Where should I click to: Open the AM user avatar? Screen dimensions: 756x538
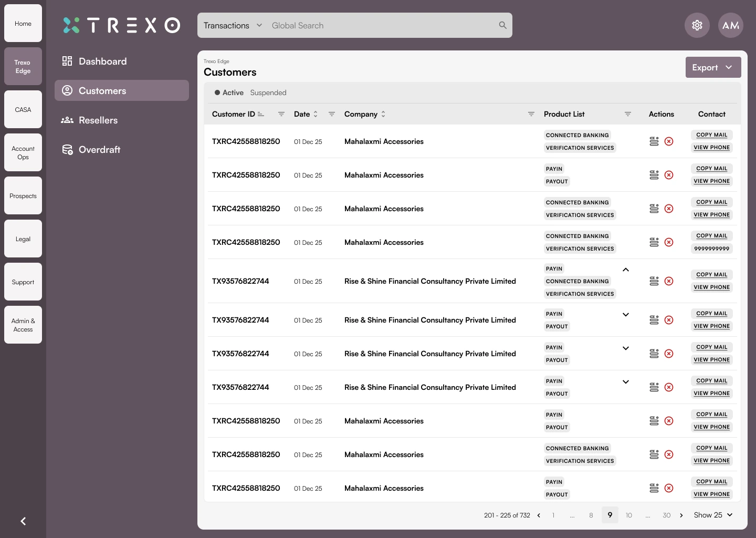click(x=731, y=25)
